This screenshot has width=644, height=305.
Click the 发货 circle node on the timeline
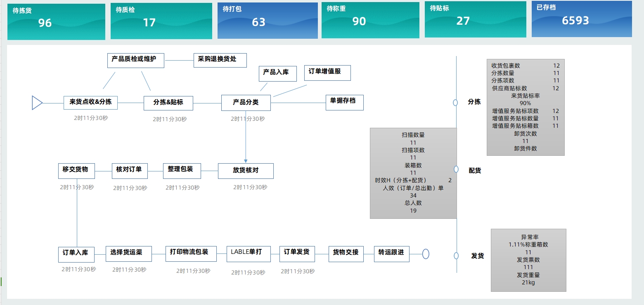(456, 256)
